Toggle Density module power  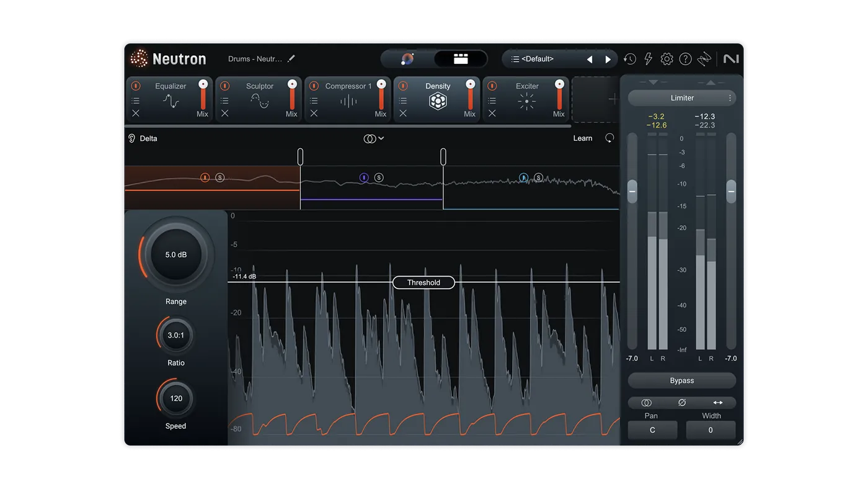point(403,86)
